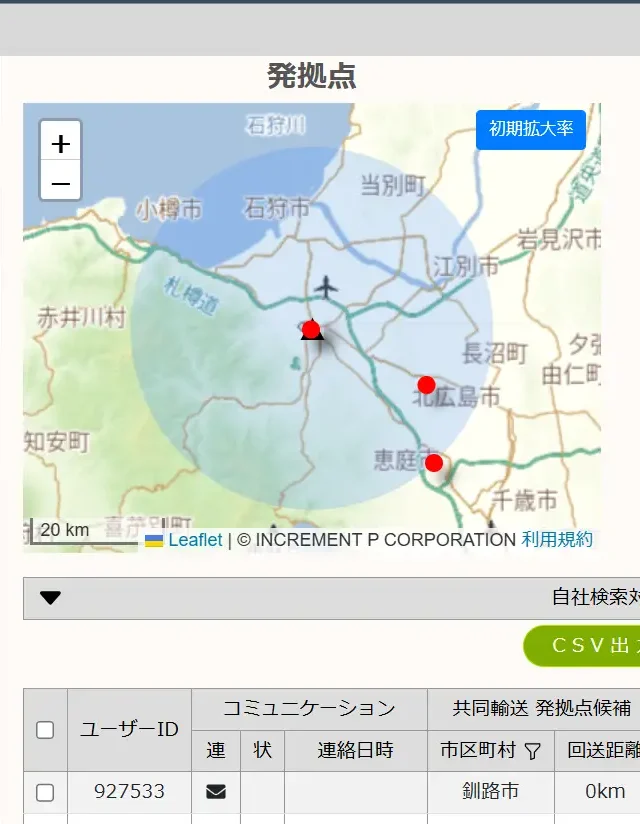
Task: Click the airplane airport icon on map
Action: click(325, 288)
